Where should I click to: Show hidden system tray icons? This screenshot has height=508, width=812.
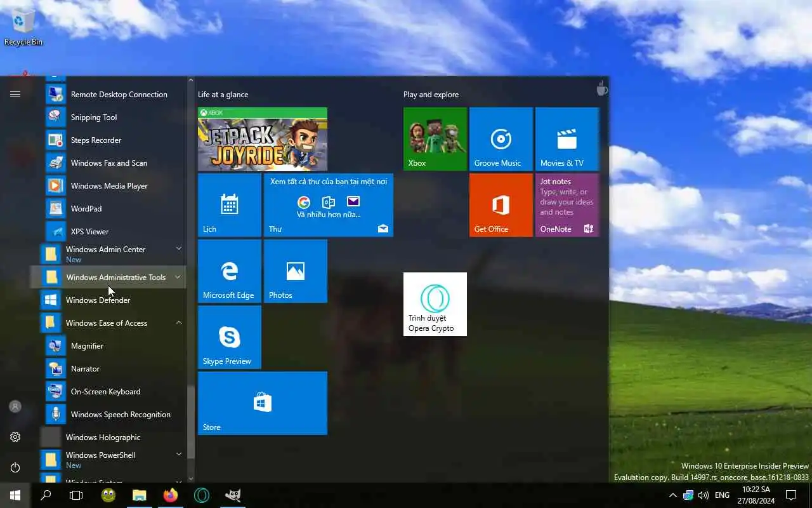coord(672,495)
